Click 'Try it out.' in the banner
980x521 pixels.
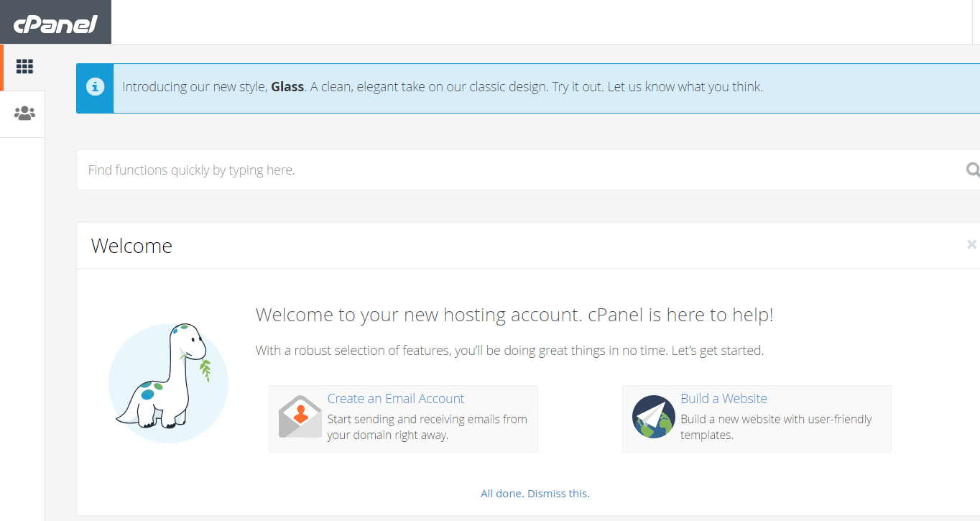pyautogui.click(x=578, y=87)
